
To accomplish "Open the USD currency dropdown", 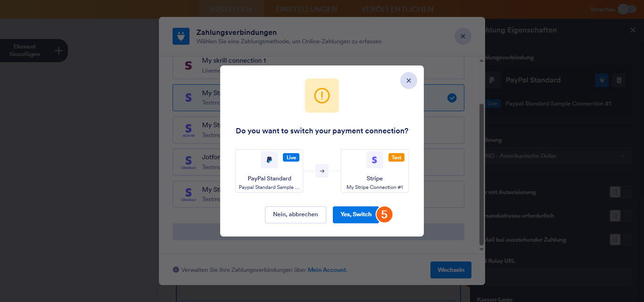I will point(556,156).
